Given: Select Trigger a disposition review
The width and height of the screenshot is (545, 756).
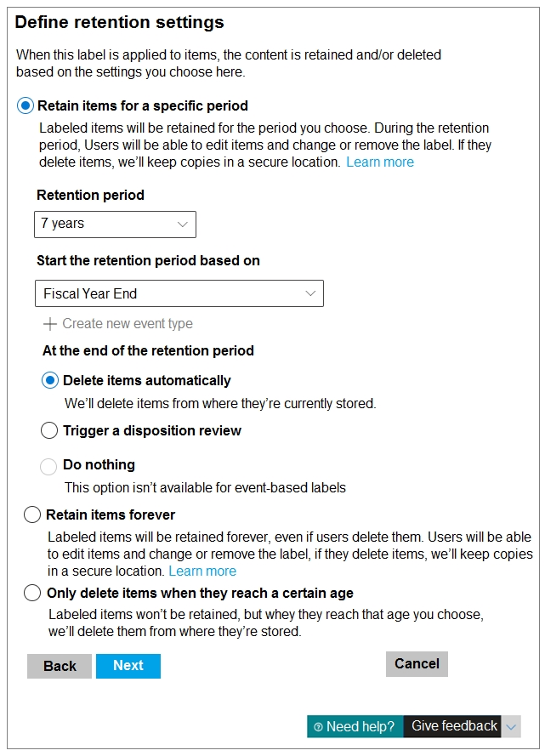Looking at the screenshot, I should pyautogui.click(x=50, y=431).
